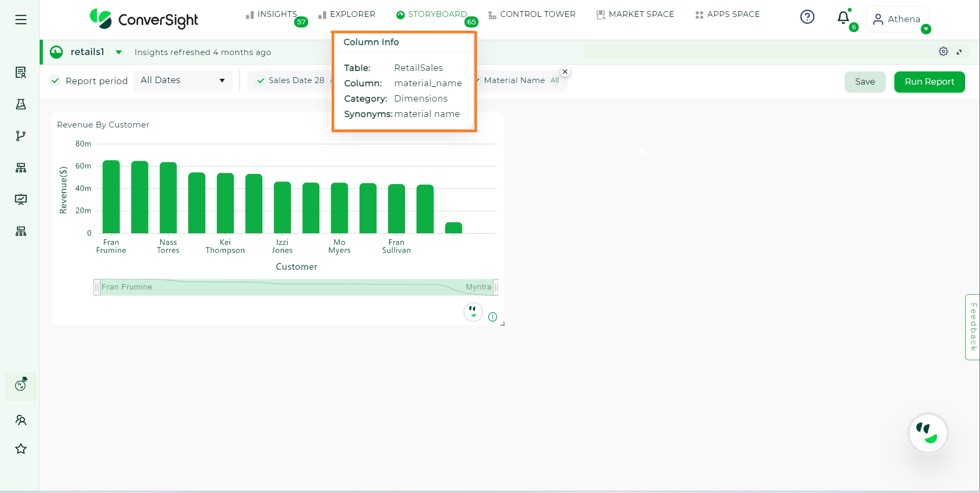
Task: Open the storyboard settings gear
Action: [x=943, y=51]
